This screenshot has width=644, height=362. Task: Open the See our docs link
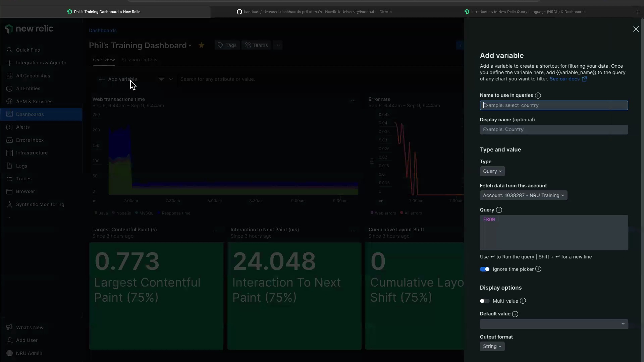(568, 79)
